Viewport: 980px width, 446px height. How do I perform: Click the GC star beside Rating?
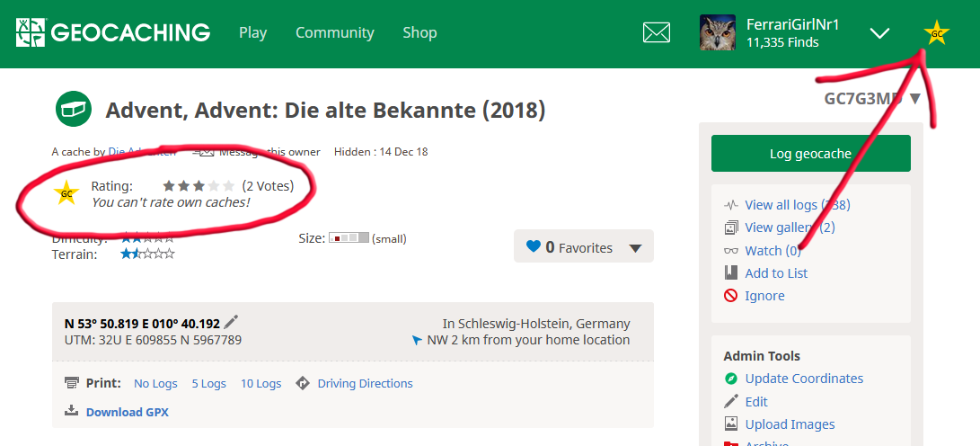coord(66,192)
